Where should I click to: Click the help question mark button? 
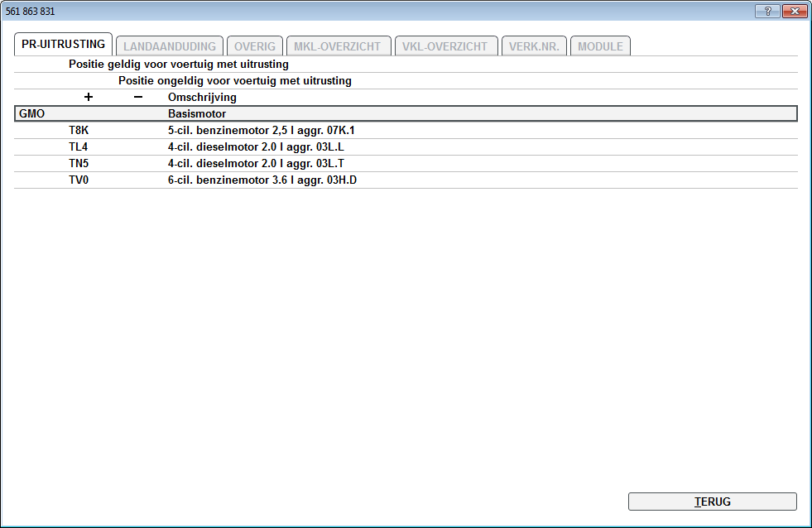[x=767, y=11]
